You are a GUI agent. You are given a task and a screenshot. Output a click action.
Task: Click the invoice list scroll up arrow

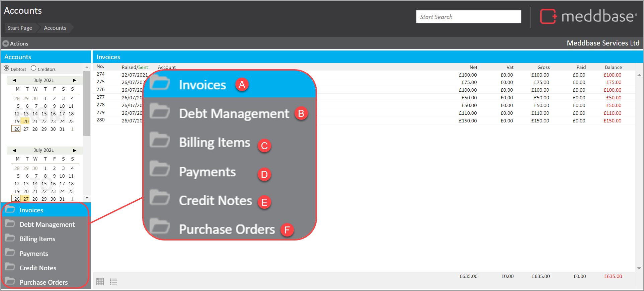(x=639, y=75)
